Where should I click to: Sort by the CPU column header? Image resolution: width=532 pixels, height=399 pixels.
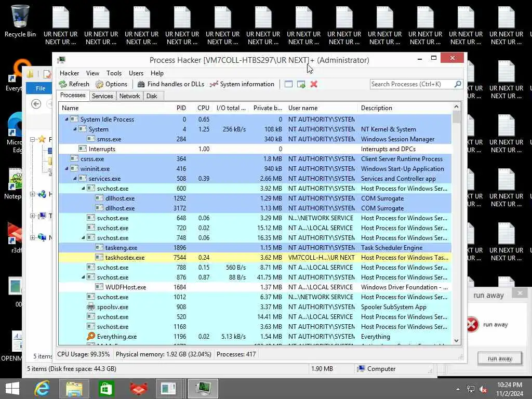click(x=203, y=108)
